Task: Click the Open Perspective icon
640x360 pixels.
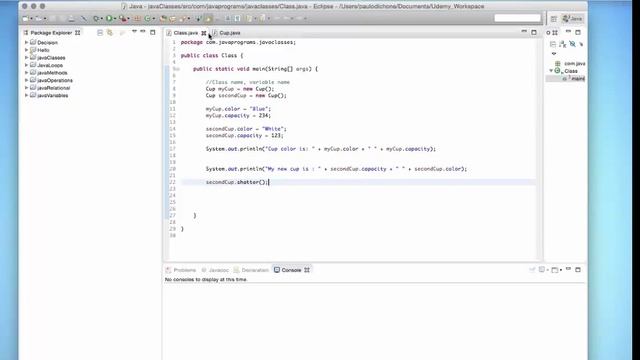Action: pyautogui.click(x=553, y=19)
